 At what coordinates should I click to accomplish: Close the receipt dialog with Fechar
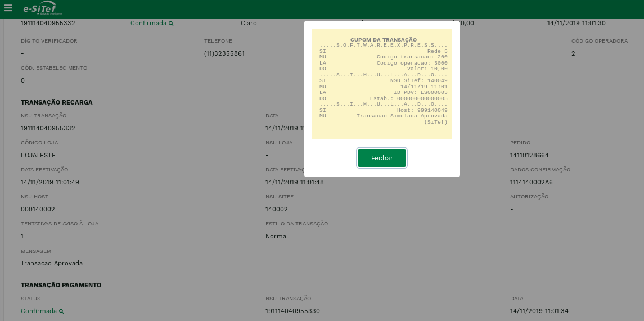381,158
